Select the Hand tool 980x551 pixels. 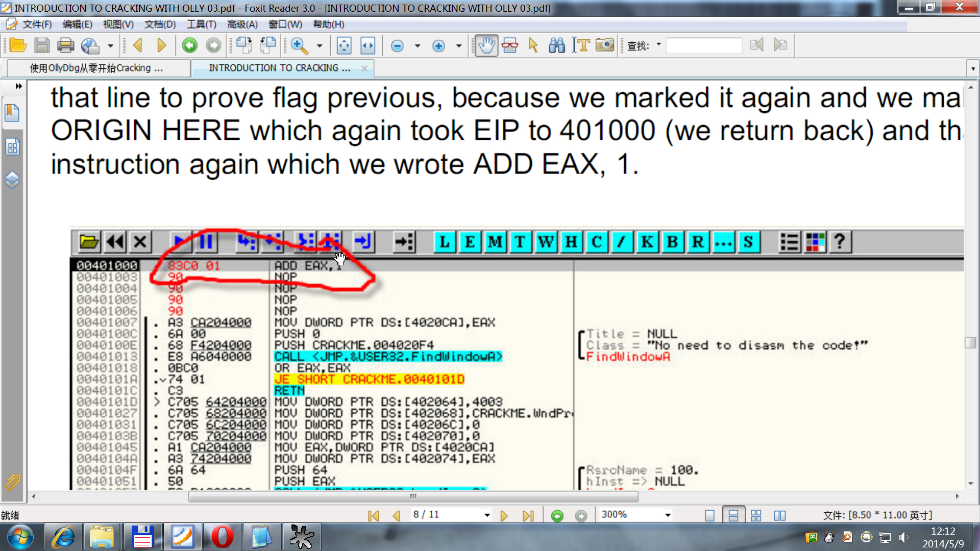point(486,46)
